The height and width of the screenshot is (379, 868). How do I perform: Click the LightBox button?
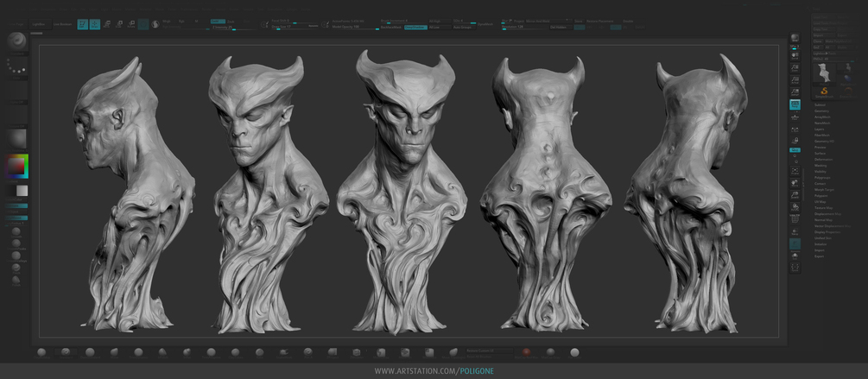[x=40, y=24]
